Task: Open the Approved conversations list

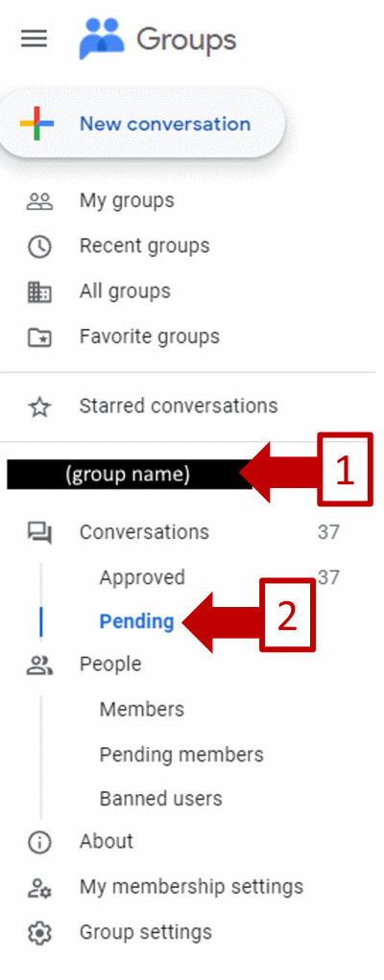Action: point(142,577)
